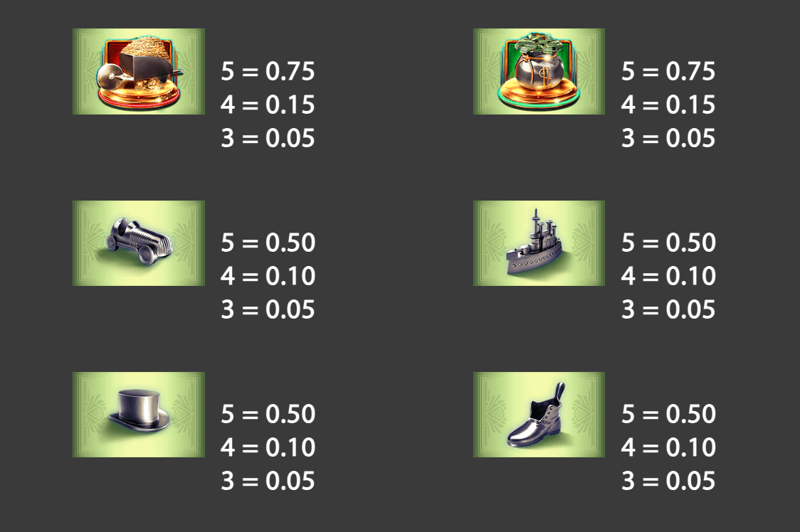Select the silver race car token
800x532 pixels.
[139, 243]
